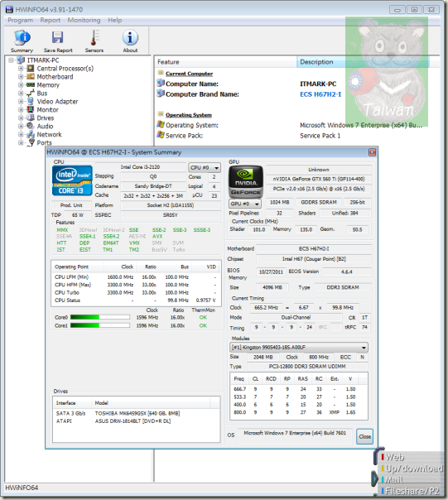Click the Service Pack Windows flag icon
The image size is (448, 500).
[x=161, y=135]
